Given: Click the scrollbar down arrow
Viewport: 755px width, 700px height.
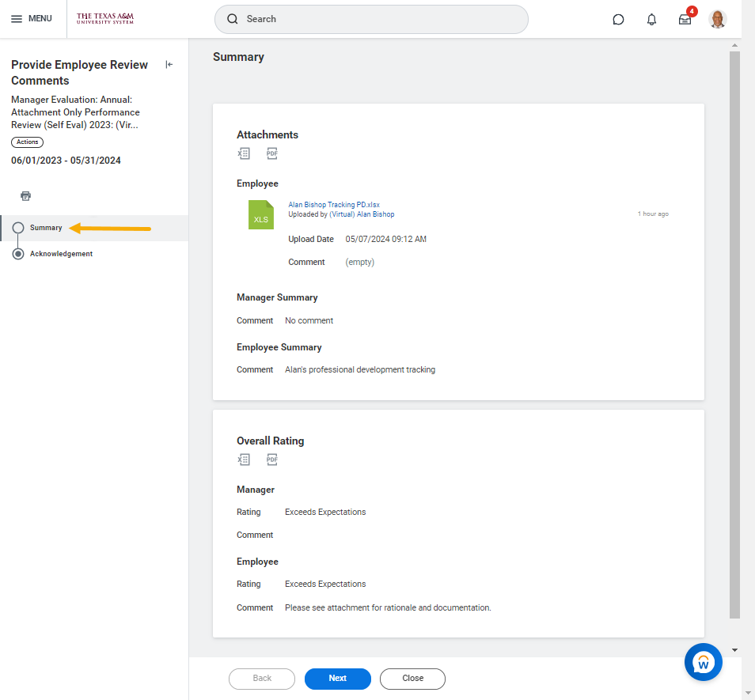Looking at the screenshot, I should (x=734, y=650).
